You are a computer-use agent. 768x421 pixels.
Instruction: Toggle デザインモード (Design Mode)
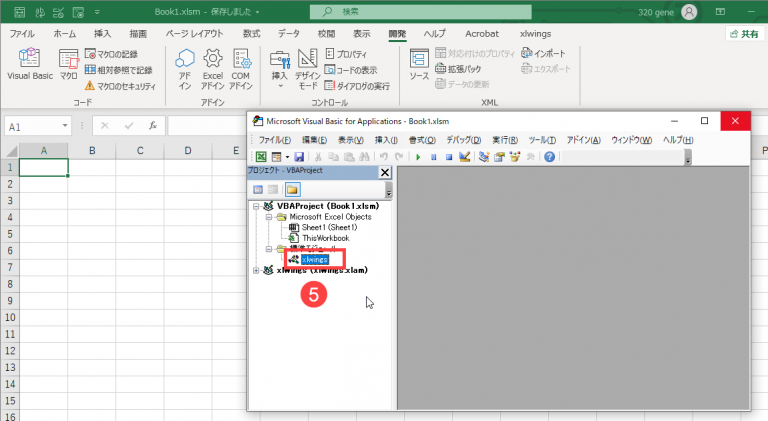click(x=308, y=69)
